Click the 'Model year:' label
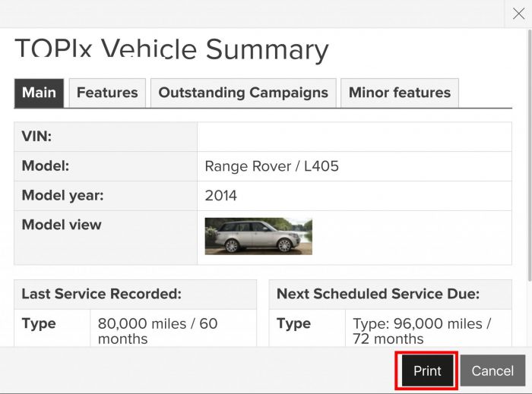 [63, 195]
